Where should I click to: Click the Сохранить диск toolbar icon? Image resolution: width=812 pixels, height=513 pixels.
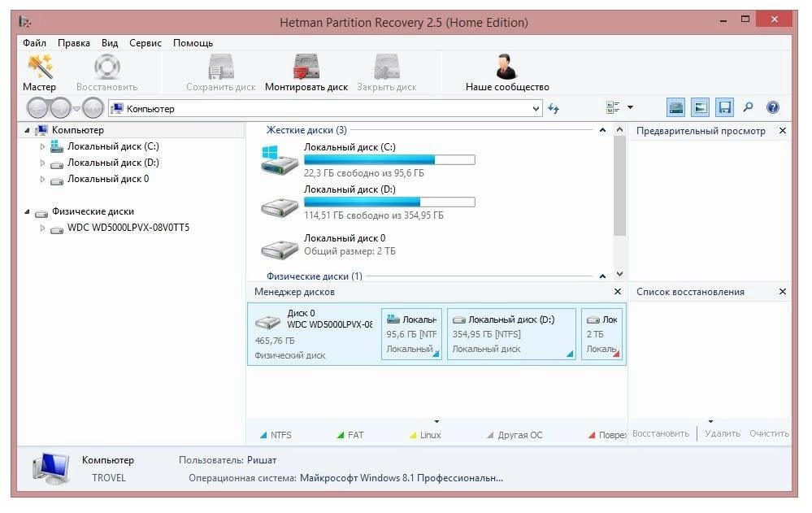tap(221, 67)
